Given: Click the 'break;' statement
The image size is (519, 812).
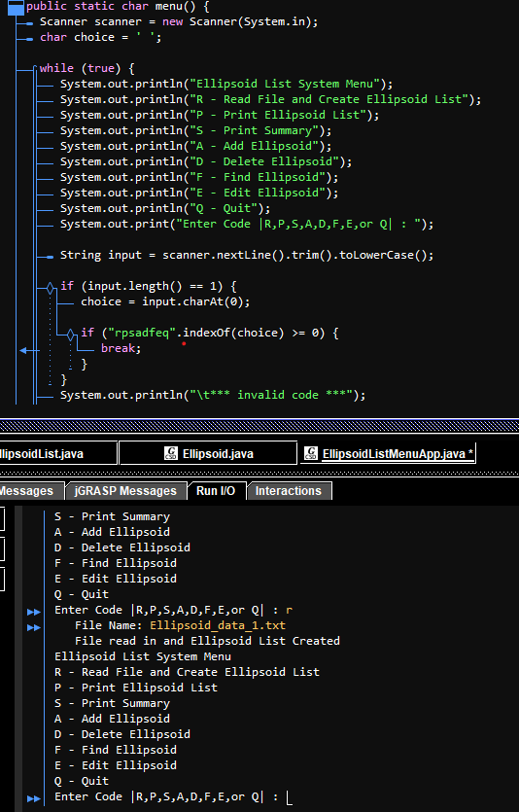Looking at the screenshot, I should [x=121, y=348].
